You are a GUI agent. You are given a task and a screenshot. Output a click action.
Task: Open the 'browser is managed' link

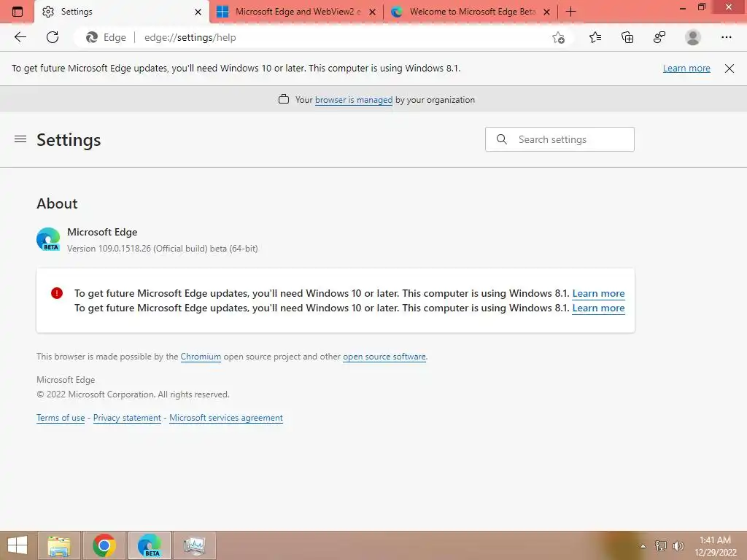[x=354, y=99]
